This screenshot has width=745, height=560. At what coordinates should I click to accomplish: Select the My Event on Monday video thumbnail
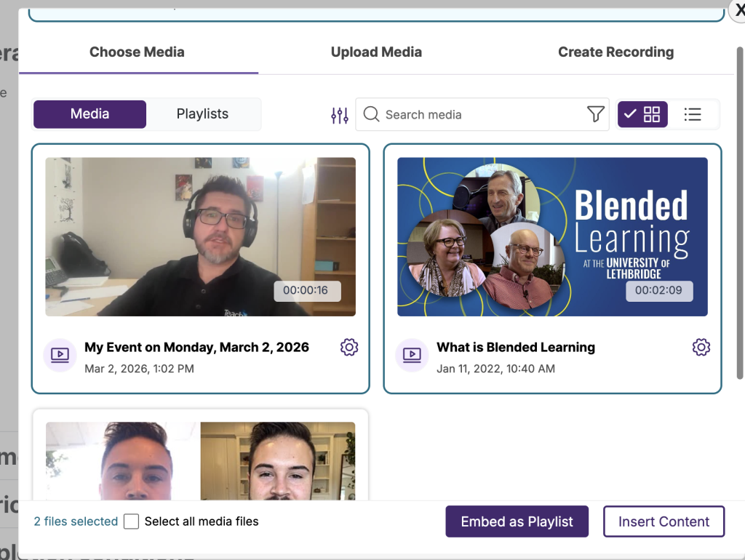point(201,236)
